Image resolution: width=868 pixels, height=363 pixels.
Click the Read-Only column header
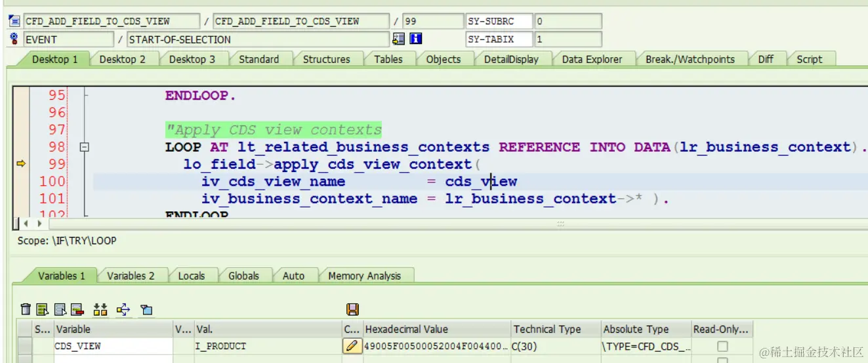pyautogui.click(x=722, y=330)
